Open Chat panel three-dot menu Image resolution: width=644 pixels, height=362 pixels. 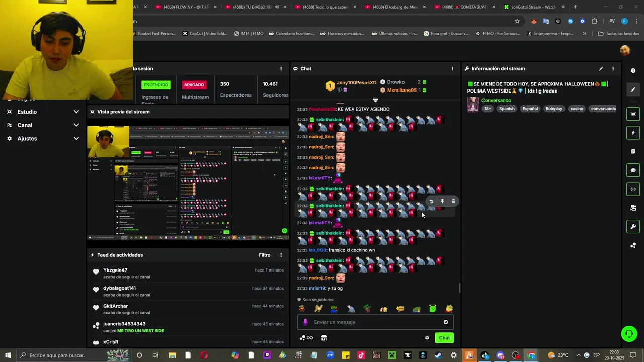pos(452,69)
